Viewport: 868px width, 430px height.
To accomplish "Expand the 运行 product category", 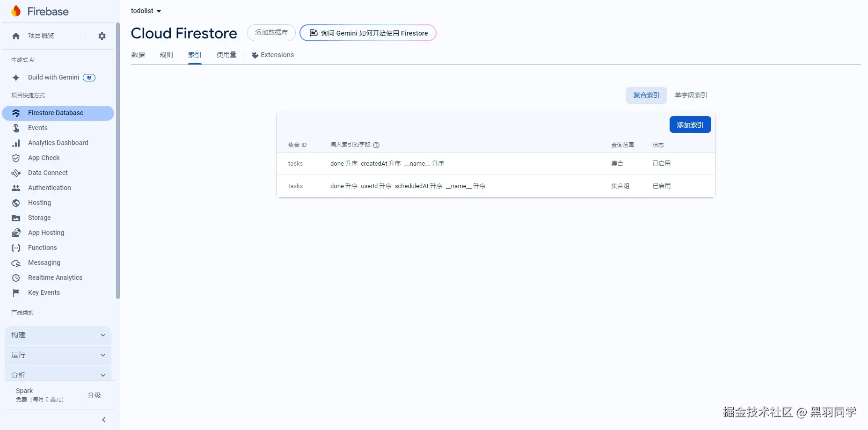I will coord(58,355).
